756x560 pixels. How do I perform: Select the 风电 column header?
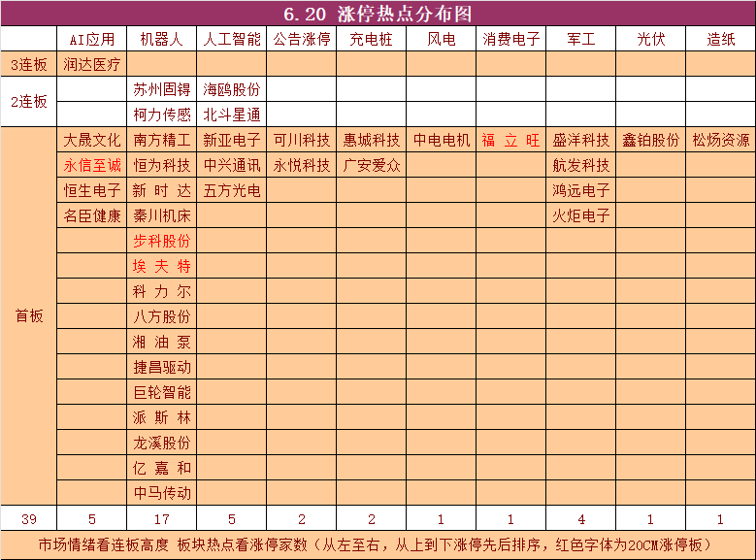pos(442,39)
